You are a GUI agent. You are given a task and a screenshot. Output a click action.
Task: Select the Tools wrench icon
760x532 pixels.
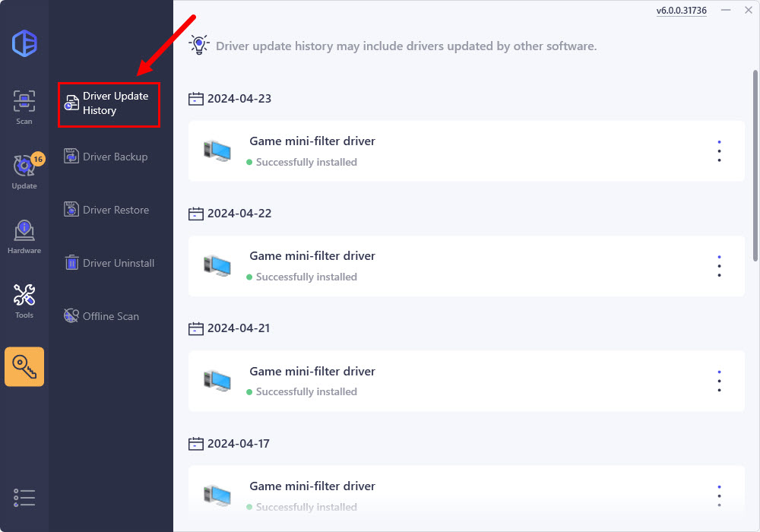coord(24,300)
